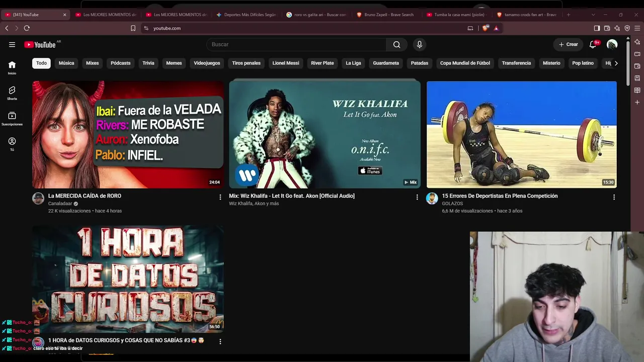Screen dimensions: 644x362
Task: Open Suscripciones in the YouTube sidebar
Action: pos(12,119)
